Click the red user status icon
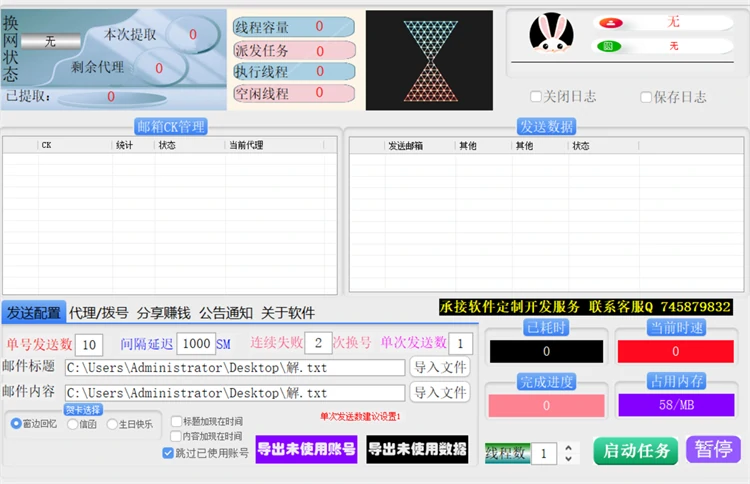 611,22
